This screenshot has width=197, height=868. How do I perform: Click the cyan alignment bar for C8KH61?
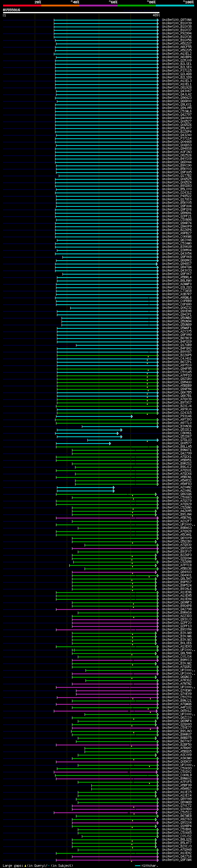click(87, 434)
